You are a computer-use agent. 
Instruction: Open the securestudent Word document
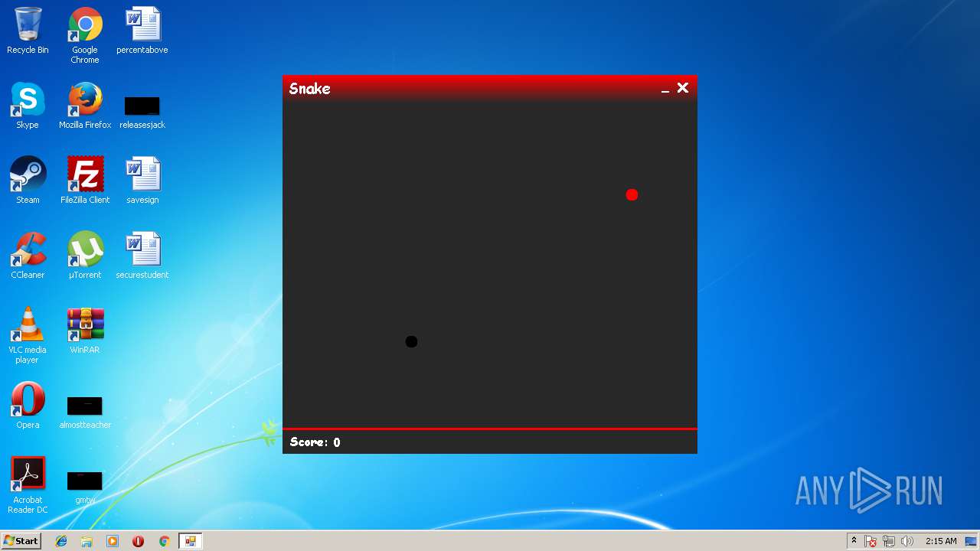coord(142,256)
